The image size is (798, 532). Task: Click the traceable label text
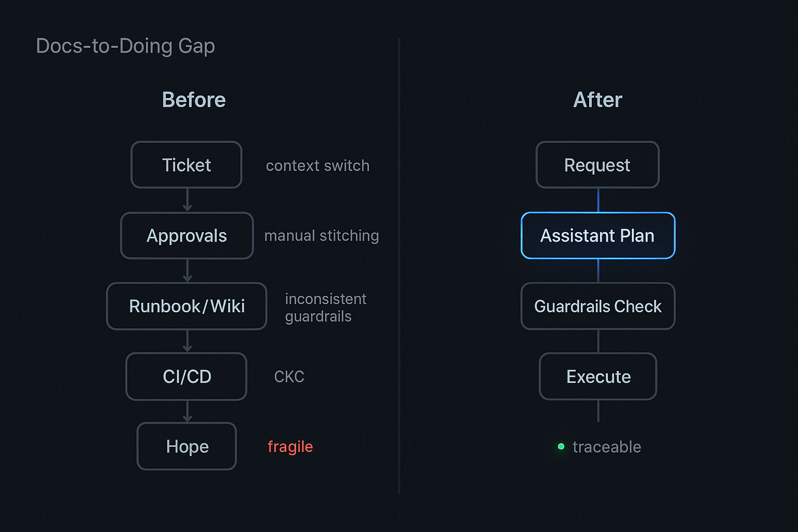(606, 447)
